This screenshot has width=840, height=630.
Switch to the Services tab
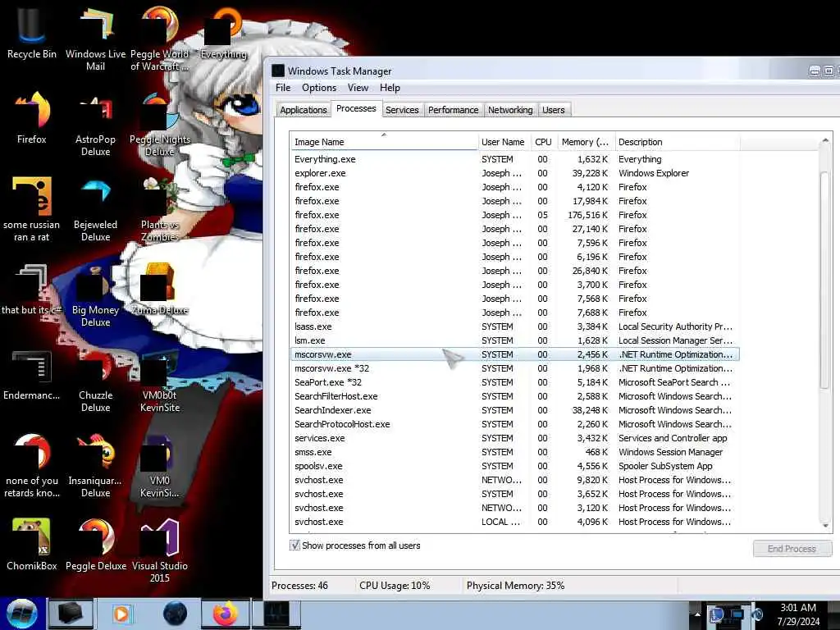point(402,110)
